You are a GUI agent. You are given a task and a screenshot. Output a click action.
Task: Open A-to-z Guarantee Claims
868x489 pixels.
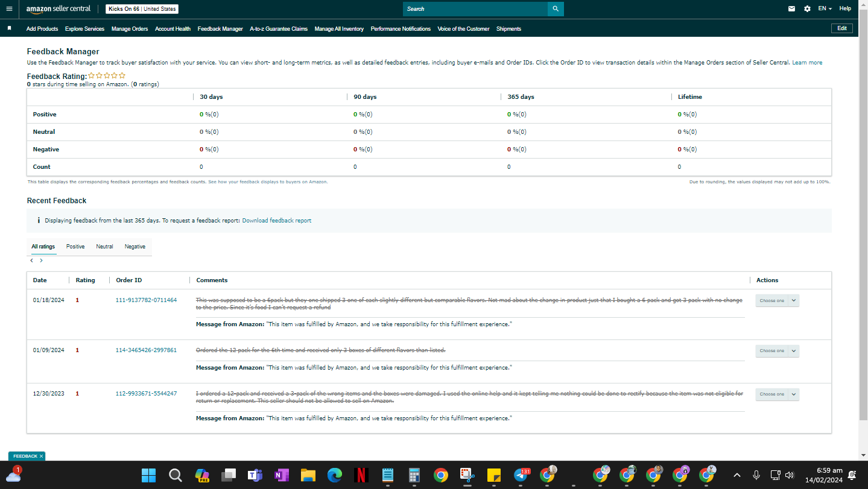(279, 29)
